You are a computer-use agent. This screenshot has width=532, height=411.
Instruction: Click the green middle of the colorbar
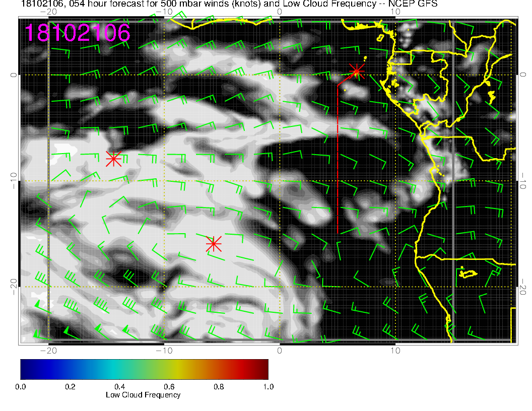point(144,369)
